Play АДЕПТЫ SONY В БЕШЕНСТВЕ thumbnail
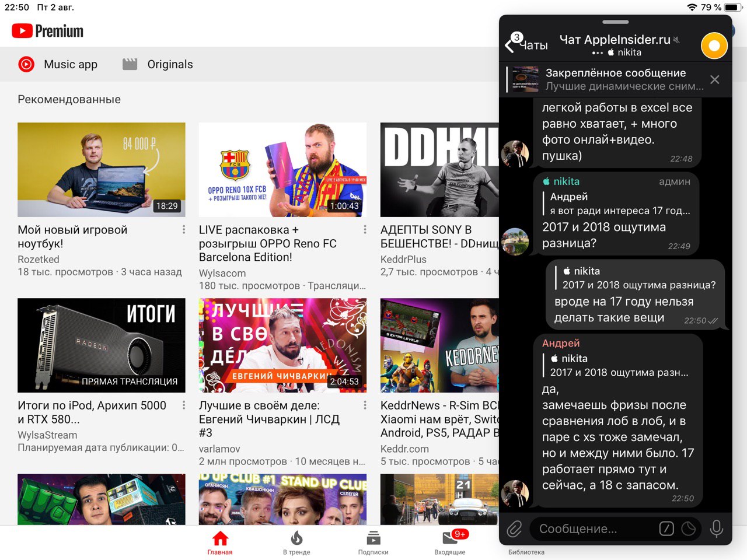Viewport: 747px width, 560px height. 439,170
